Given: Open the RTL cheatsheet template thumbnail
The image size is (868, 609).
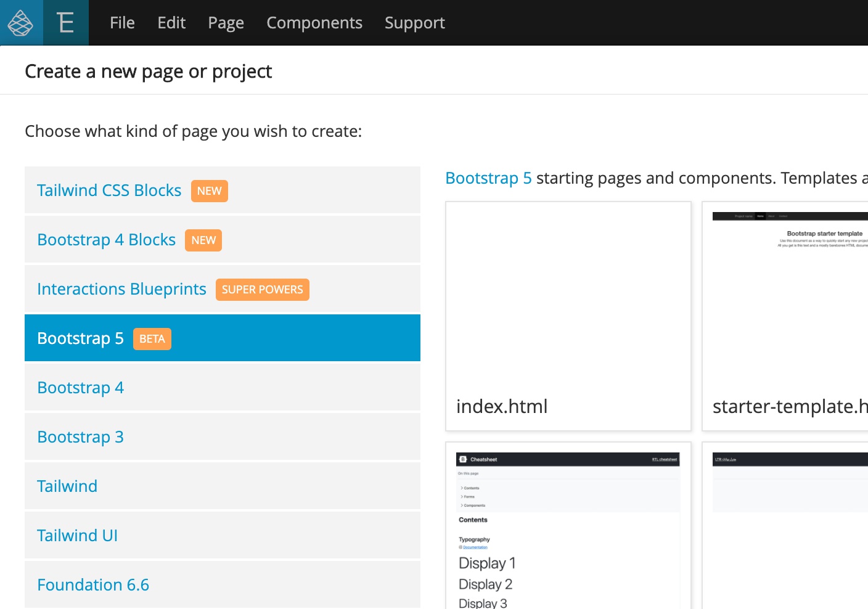Looking at the screenshot, I should click(x=785, y=526).
